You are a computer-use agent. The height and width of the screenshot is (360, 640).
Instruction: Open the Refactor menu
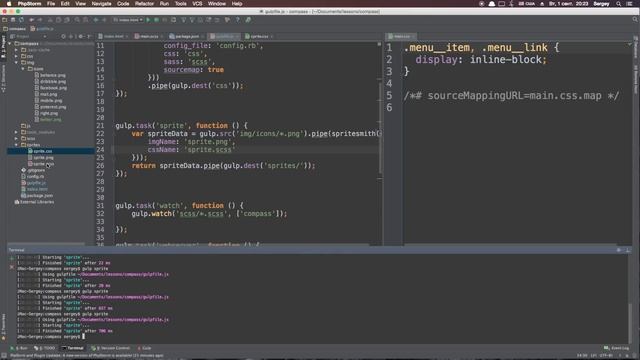click(x=144, y=4)
